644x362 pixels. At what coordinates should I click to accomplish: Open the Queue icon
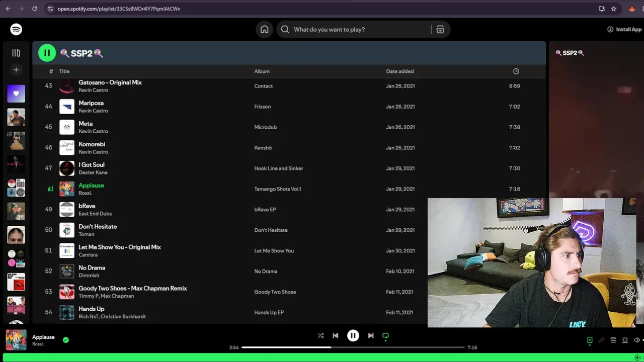(x=613, y=340)
